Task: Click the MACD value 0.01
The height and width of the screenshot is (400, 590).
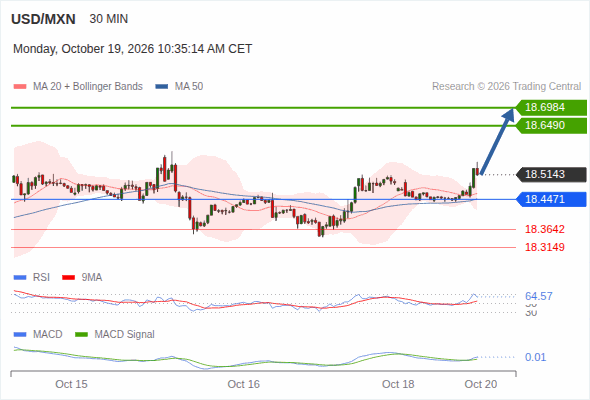Action: coord(535,357)
